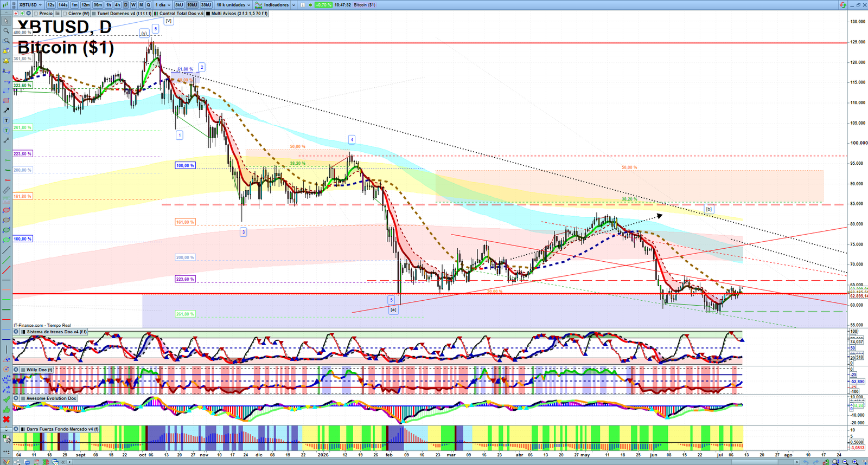Image resolution: width=868 pixels, height=465 pixels.
Task: Click the Precio color swatch box
Action: [x=36, y=14]
